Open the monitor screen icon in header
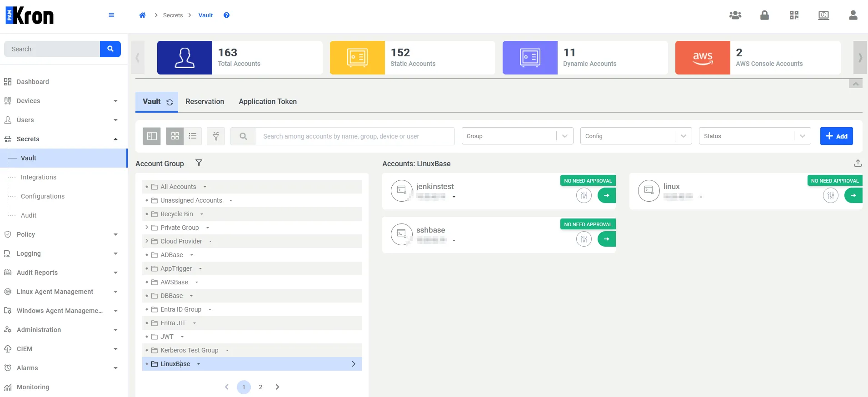This screenshot has width=868, height=397. pos(823,15)
